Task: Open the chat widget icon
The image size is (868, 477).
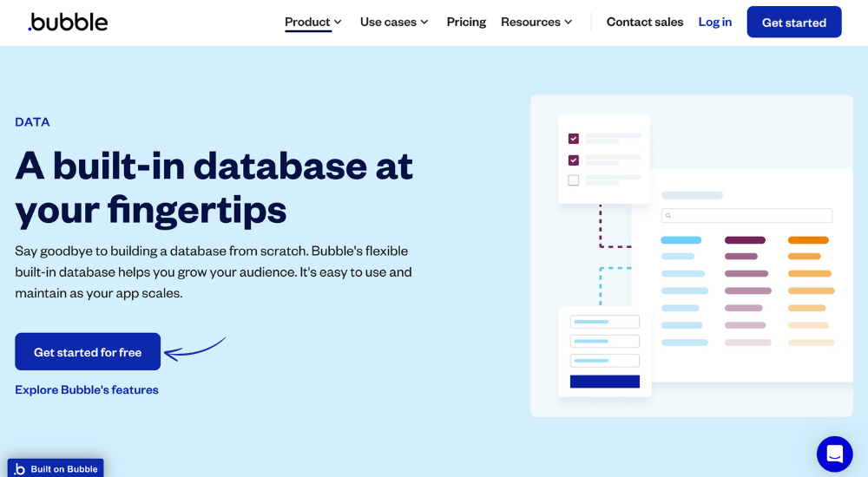Action: tap(834, 454)
